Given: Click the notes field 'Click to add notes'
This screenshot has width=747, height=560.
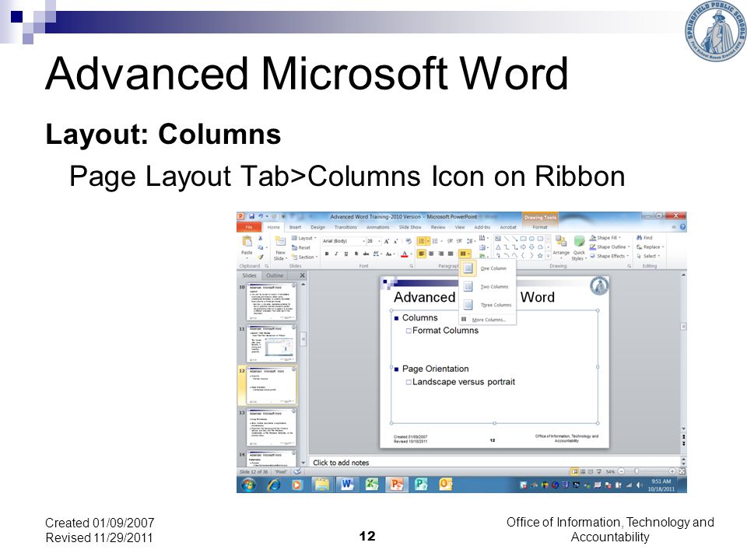Looking at the screenshot, I should pos(495,462).
